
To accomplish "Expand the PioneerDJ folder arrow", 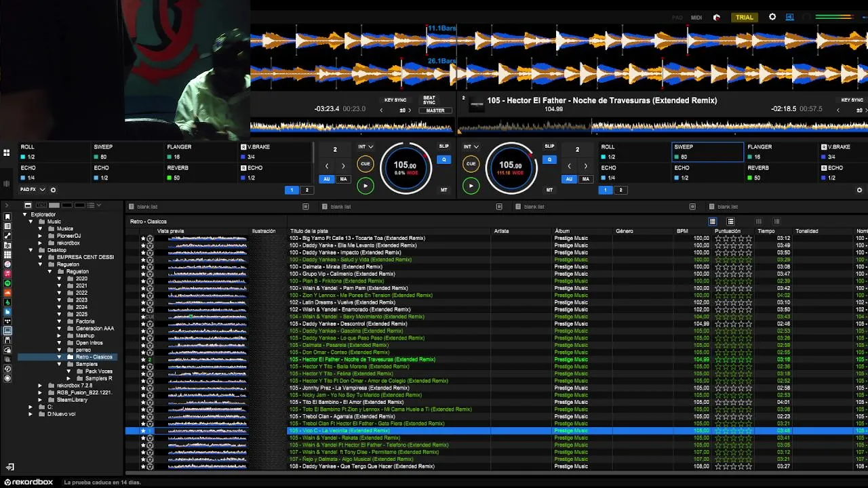I will pos(39,236).
